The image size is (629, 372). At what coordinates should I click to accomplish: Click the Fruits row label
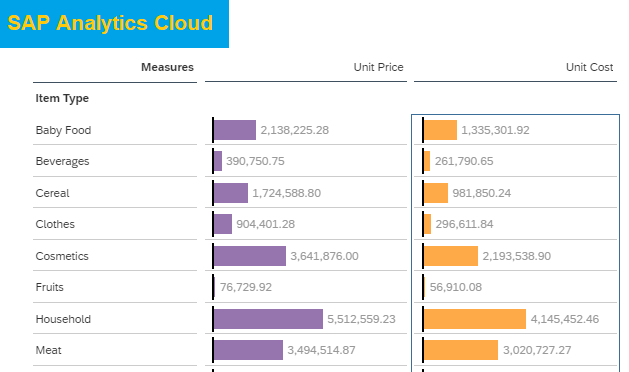coord(50,287)
